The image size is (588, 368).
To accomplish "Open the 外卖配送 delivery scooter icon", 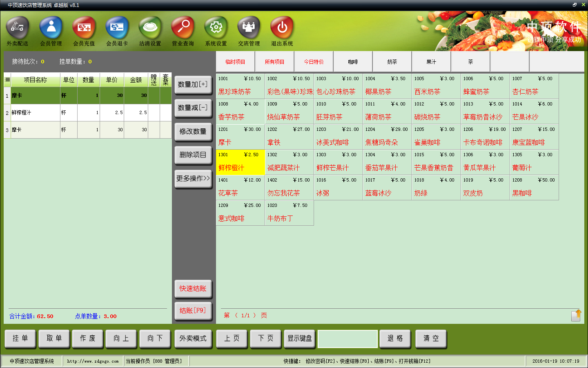I will (17, 28).
